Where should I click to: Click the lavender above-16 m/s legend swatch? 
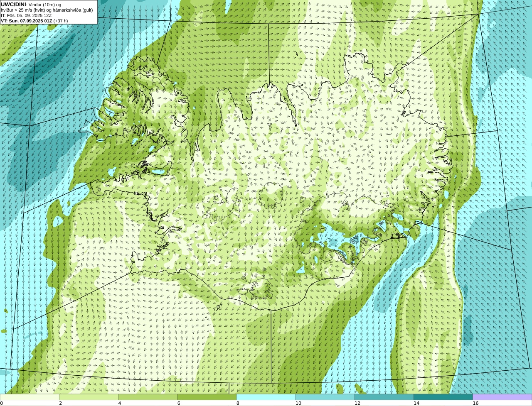[x=502, y=397]
